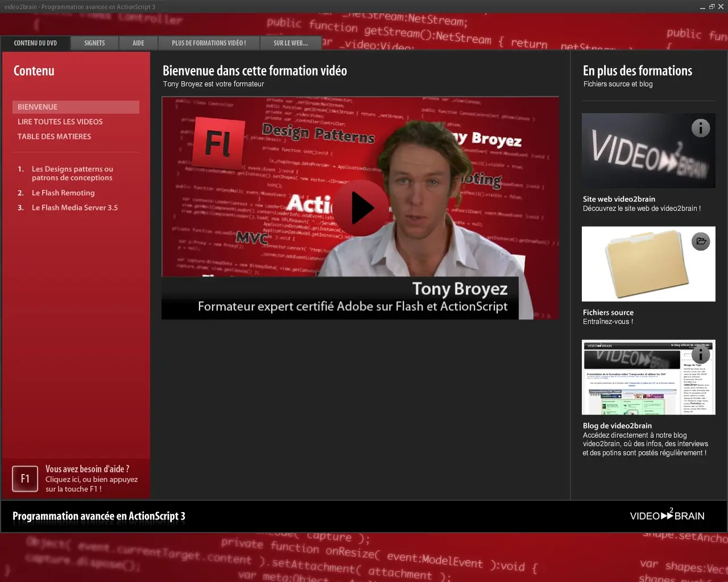
Task: Click the Entraînez-vous description text
Action: [x=608, y=322]
